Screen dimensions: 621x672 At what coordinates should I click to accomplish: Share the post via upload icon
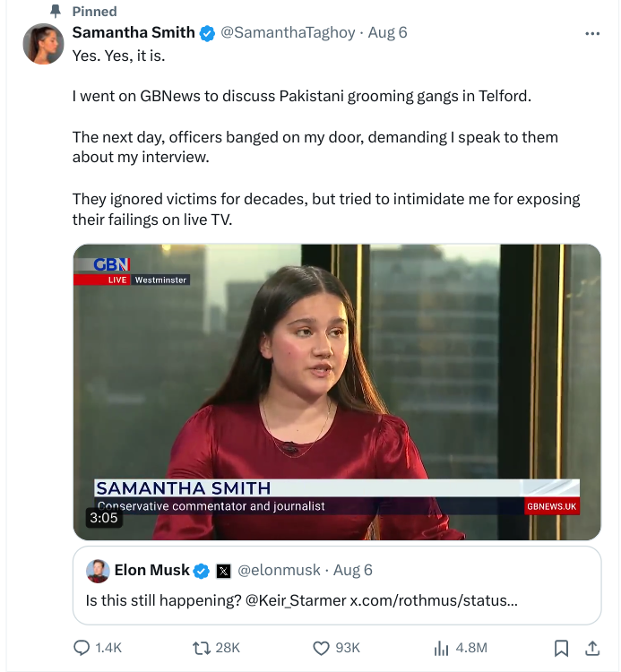click(591, 647)
